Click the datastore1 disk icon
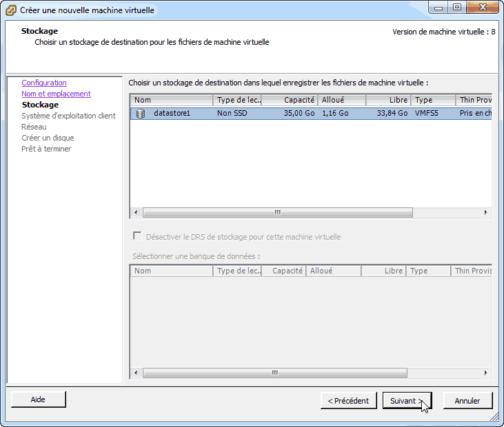The width and height of the screenshot is (504, 427). 141,113
